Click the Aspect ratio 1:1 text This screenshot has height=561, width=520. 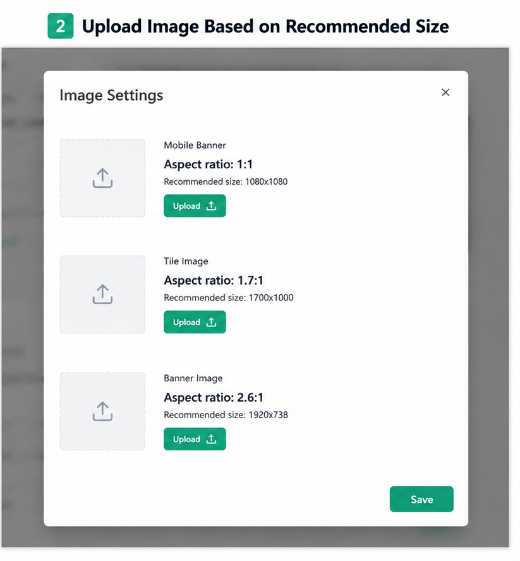(208, 164)
